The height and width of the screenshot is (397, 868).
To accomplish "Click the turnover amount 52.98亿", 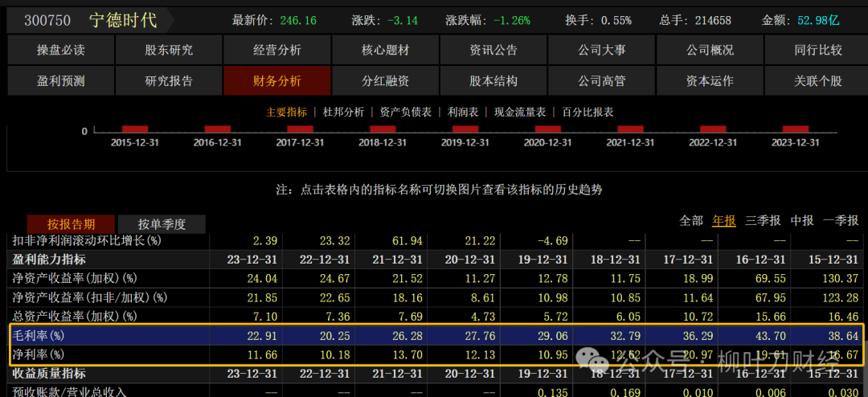I will (818, 21).
